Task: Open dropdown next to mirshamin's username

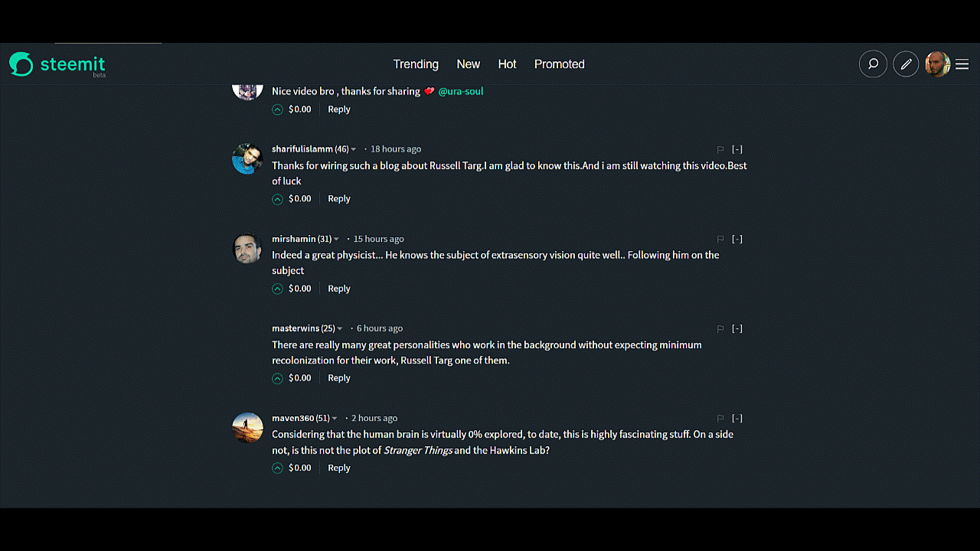Action: coord(336,240)
